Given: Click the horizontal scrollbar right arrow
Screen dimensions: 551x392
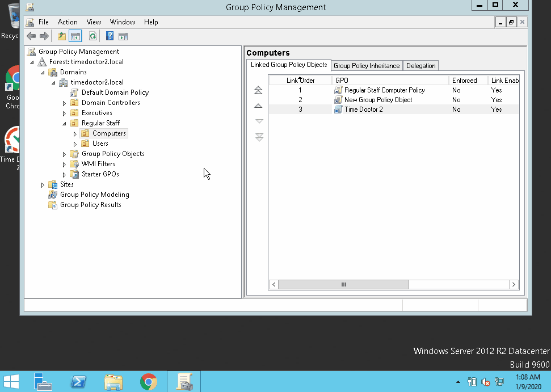Looking at the screenshot, I should point(514,284).
